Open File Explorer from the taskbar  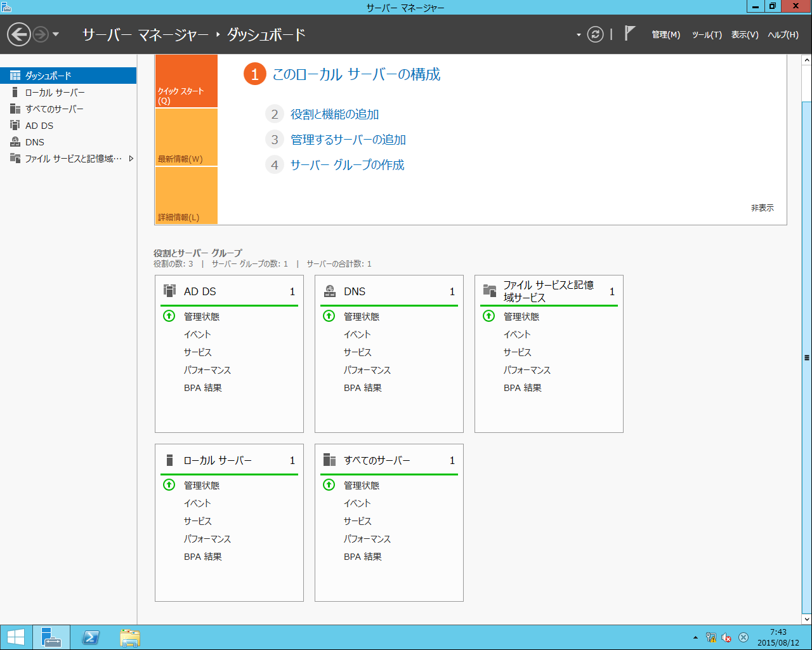coord(130,637)
